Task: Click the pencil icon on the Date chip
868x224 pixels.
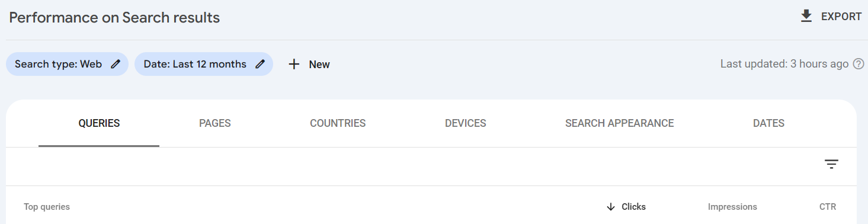Action: 260,64
